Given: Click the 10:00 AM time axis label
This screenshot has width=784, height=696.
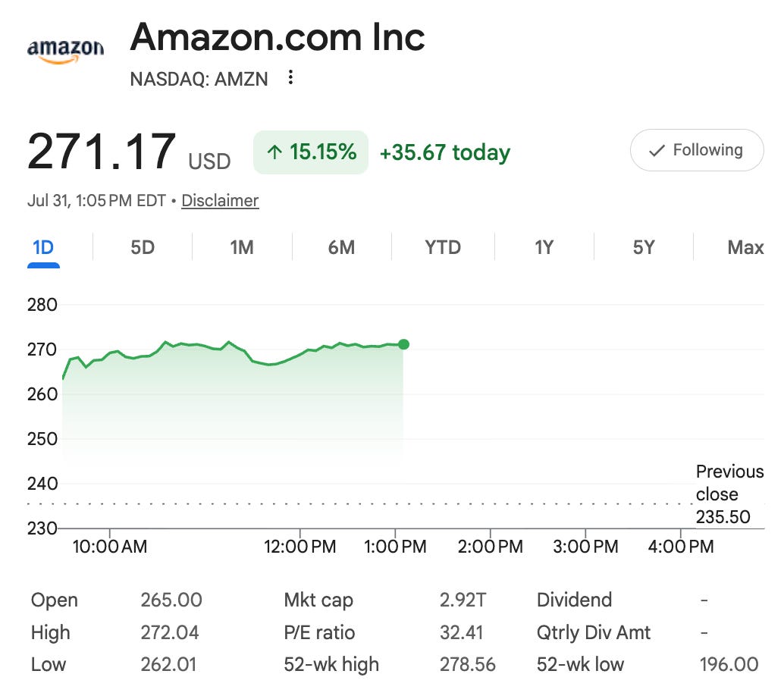Looking at the screenshot, I should point(110,547).
